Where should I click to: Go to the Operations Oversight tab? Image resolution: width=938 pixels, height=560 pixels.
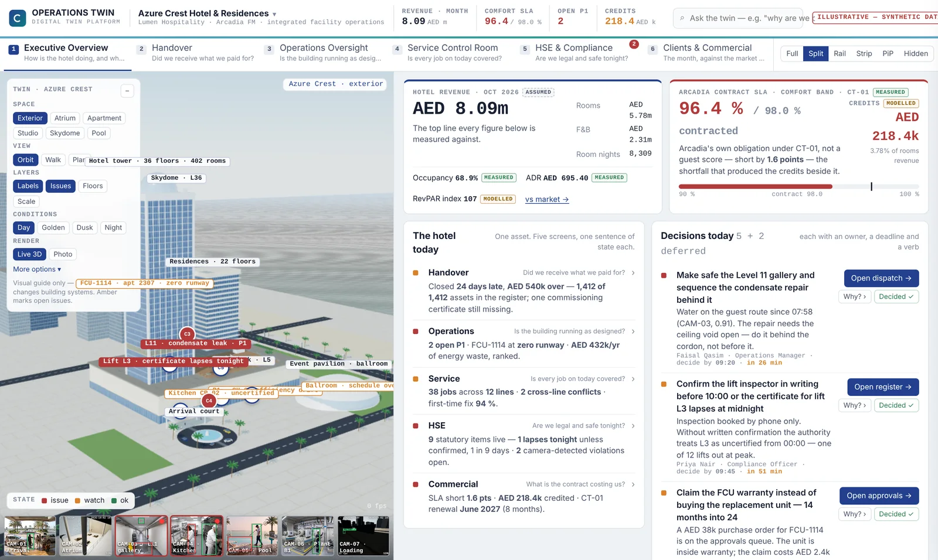point(324,53)
